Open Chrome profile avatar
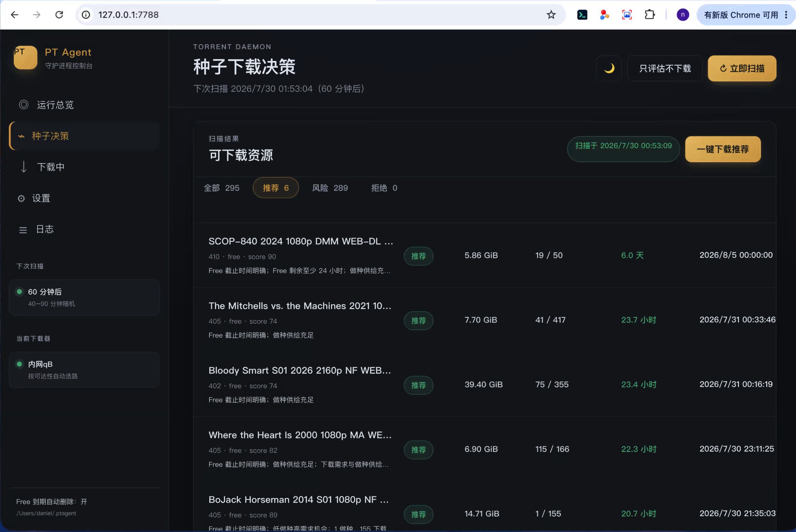 pos(682,14)
